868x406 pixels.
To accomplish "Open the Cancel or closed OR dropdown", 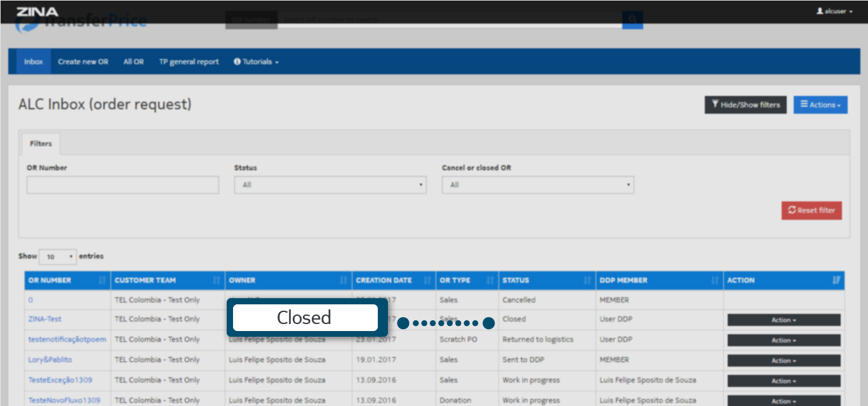I will point(537,185).
